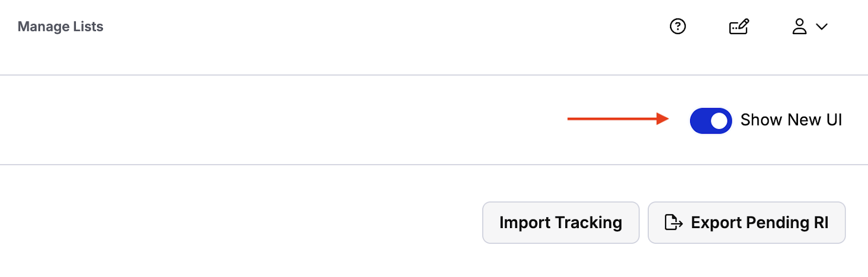Click the Export Pending RI button
This screenshot has height=277, width=868.
(x=746, y=223)
